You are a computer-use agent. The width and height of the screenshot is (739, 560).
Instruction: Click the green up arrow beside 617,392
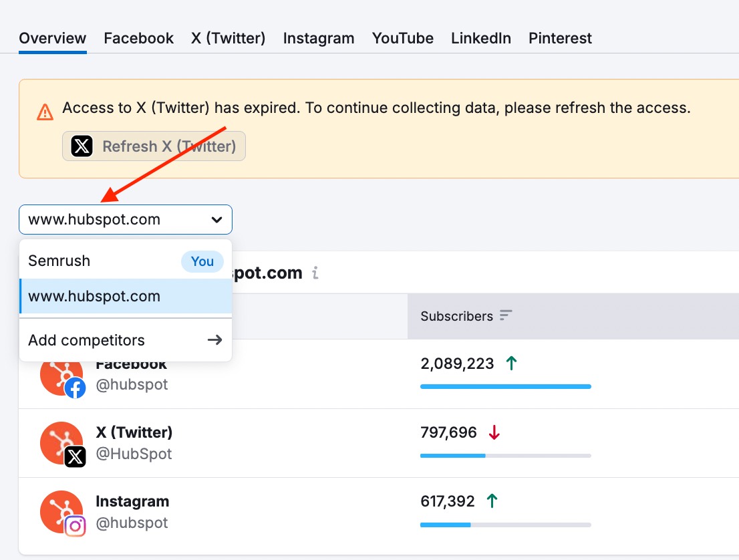coord(492,501)
